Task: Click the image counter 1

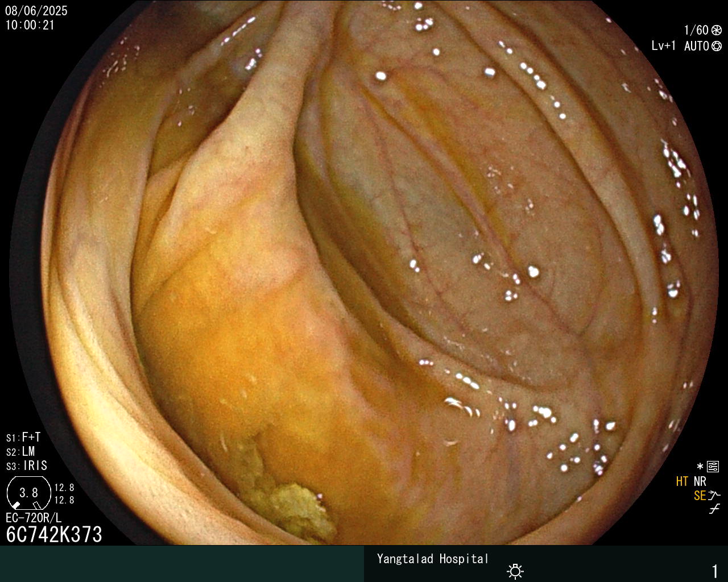Action: (x=715, y=571)
